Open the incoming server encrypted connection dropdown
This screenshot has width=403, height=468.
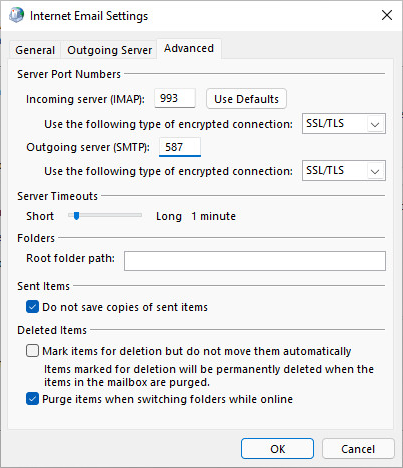point(344,124)
